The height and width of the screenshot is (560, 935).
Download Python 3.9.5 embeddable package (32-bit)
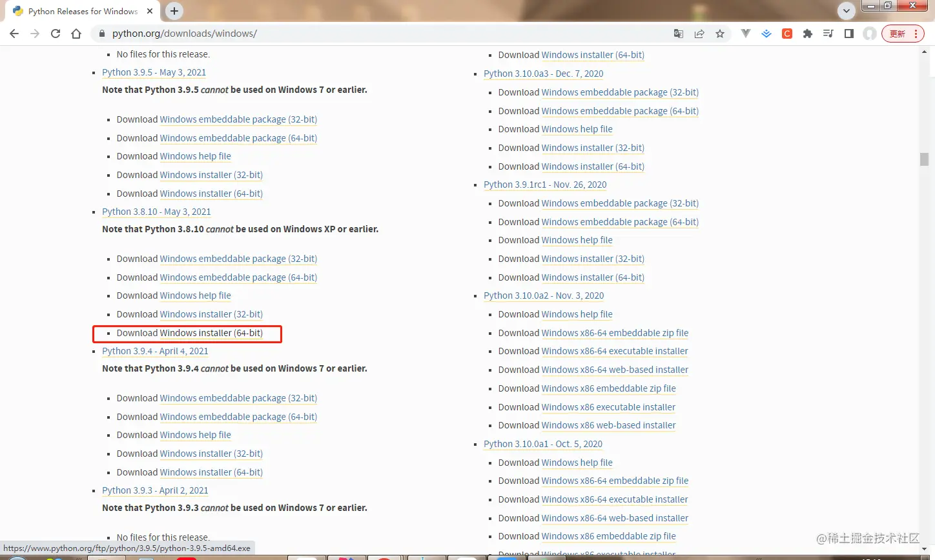[x=238, y=119]
